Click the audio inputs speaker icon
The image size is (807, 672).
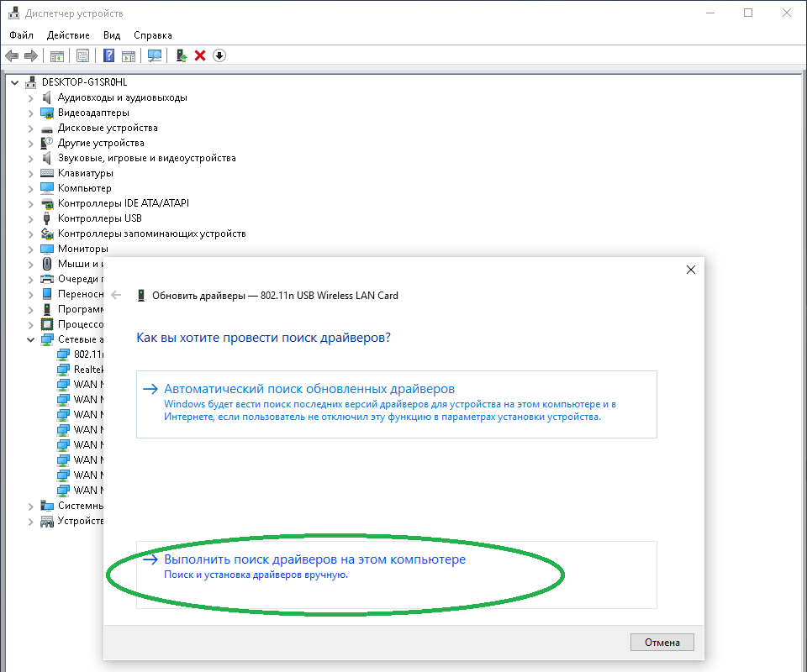(47, 97)
